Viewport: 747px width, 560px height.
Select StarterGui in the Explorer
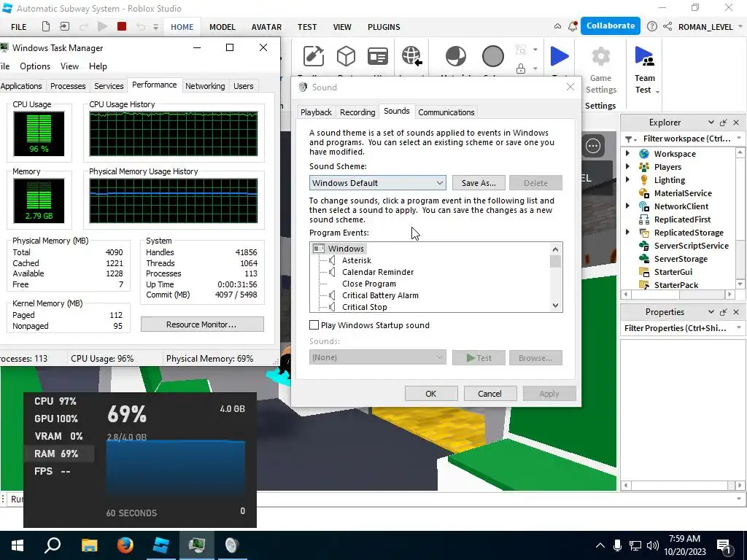point(673,272)
